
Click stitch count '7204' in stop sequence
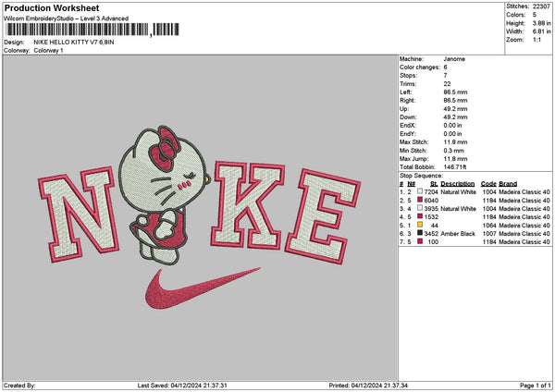[431, 191]
